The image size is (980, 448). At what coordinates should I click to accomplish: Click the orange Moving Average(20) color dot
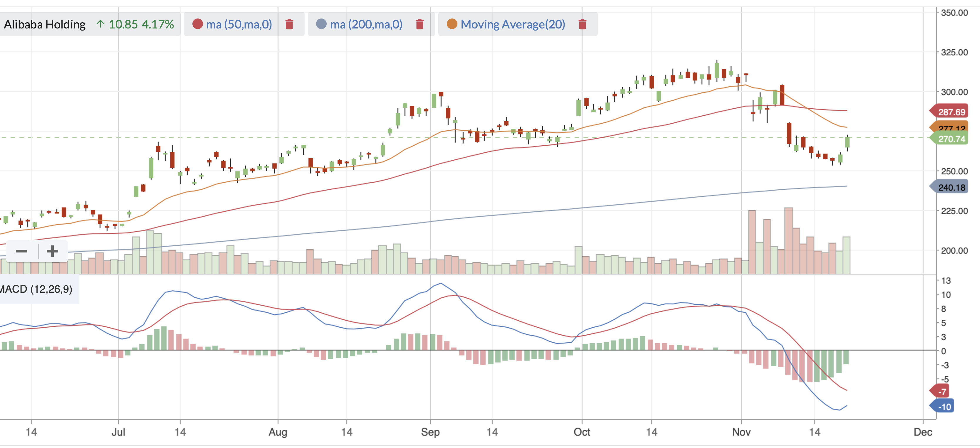pos(452,24)
